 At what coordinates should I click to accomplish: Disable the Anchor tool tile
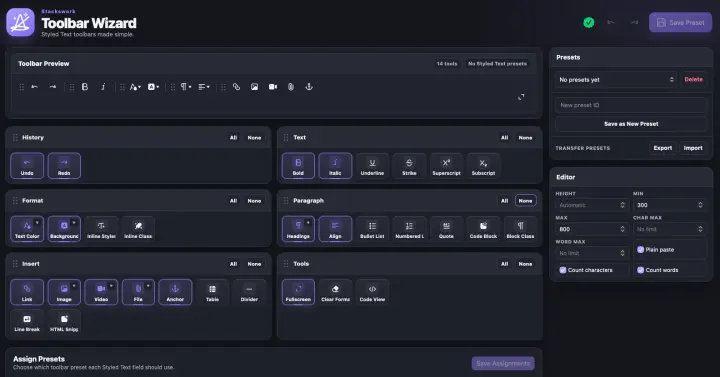tap(175, 292)
